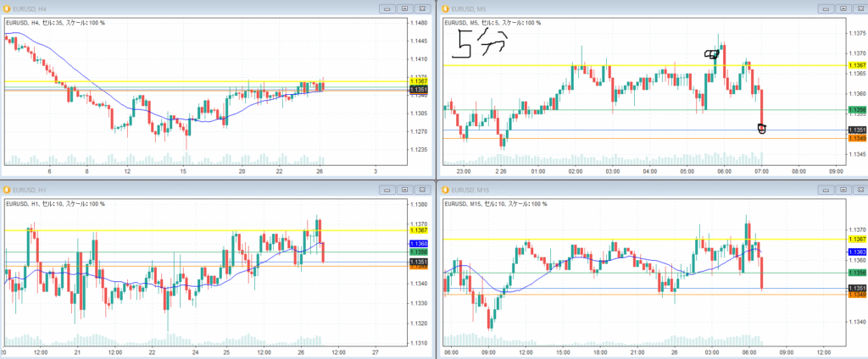Select the hand-drawn box marker near M5 high
This screenshot has height=359, width=868.
(712, 55)
